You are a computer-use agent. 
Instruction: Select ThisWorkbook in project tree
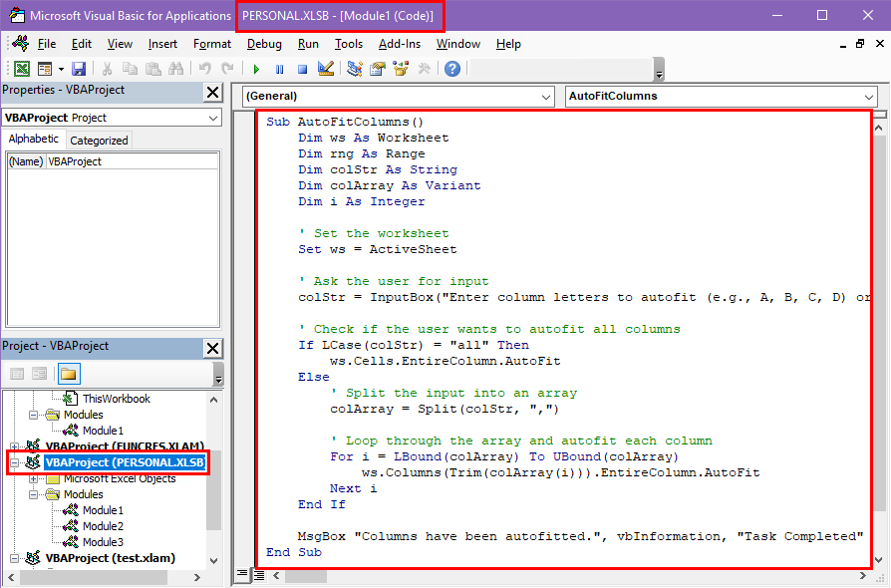116,399
